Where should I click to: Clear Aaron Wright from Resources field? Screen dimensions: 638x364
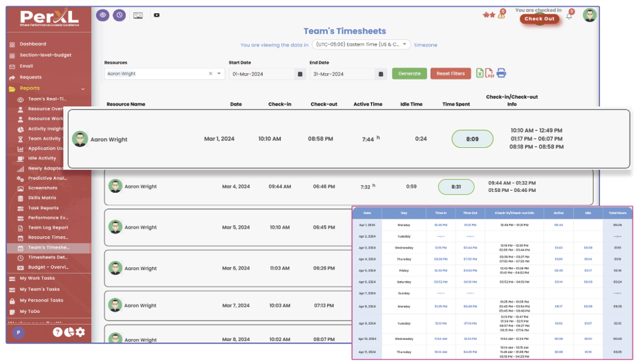pyautogui.click(x=210, y=74)
